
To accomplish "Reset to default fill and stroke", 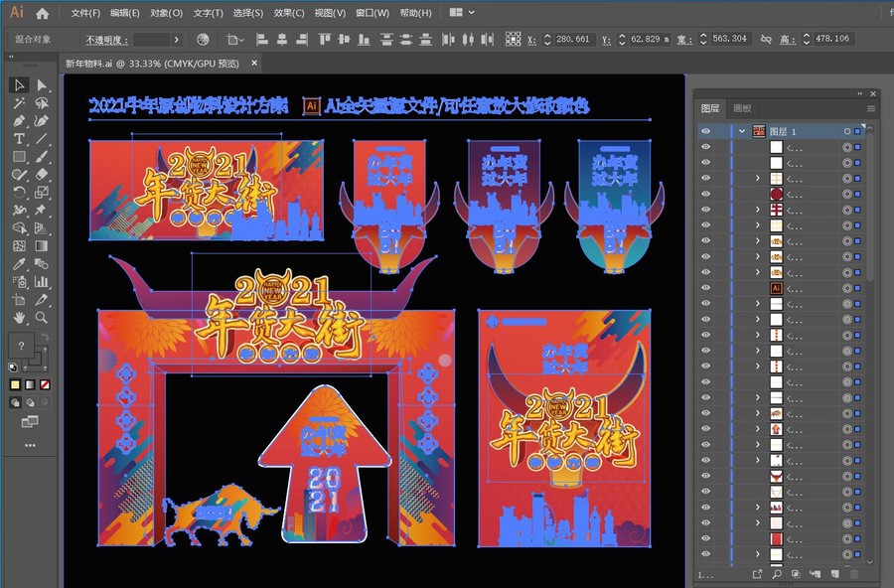I will pos(13,367).
